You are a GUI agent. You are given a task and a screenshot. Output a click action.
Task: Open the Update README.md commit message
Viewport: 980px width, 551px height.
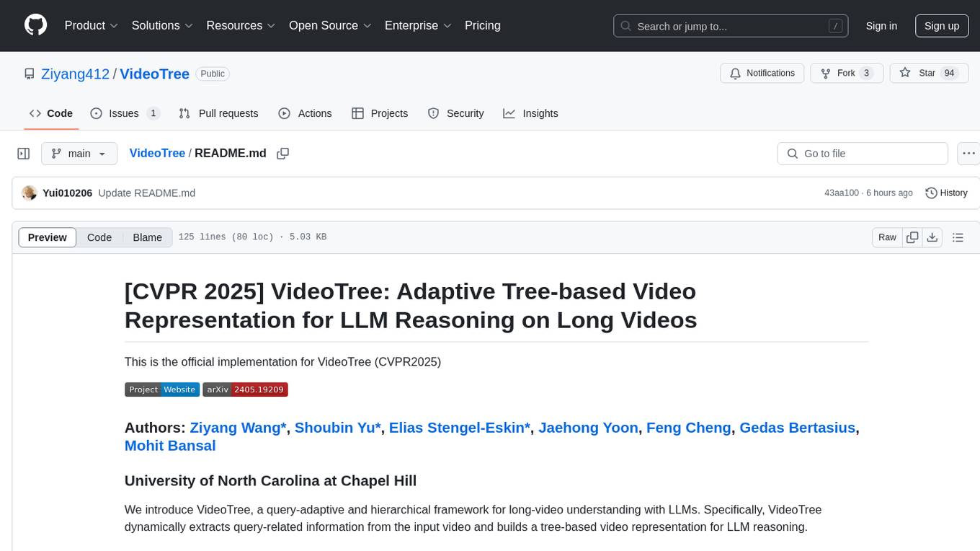pyautogui.click(x=147, y=193)
